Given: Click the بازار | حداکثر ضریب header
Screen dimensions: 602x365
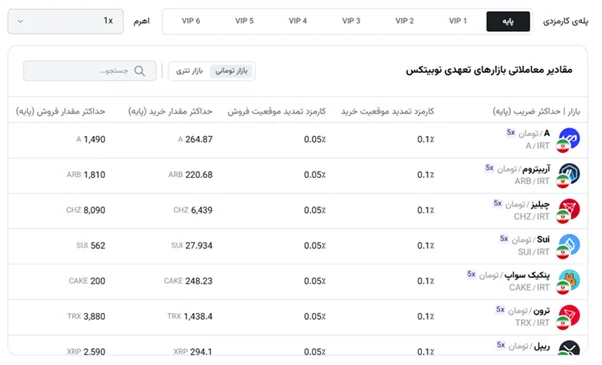Looking at the screenshot, I should pyautogui.click(x=536, y=111).
